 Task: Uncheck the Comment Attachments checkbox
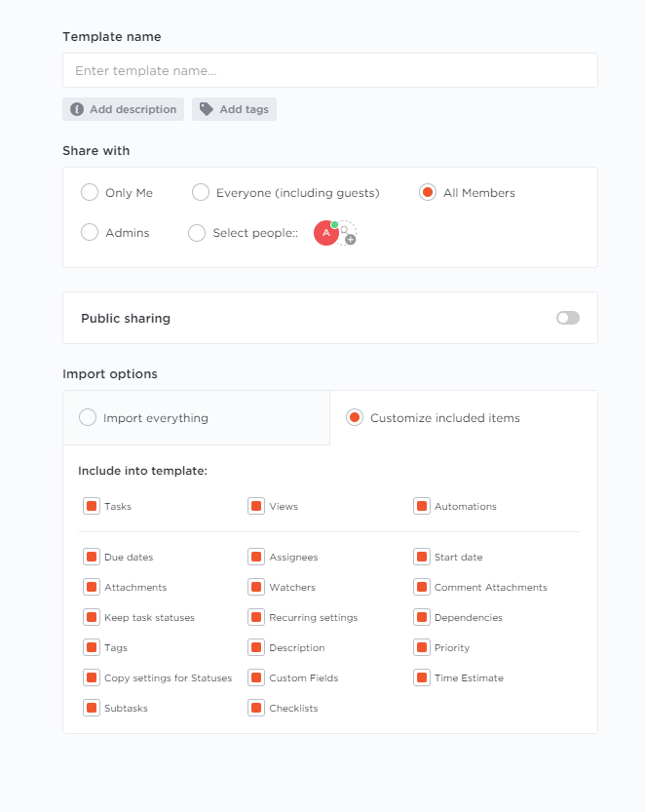[x=422, y=587]
